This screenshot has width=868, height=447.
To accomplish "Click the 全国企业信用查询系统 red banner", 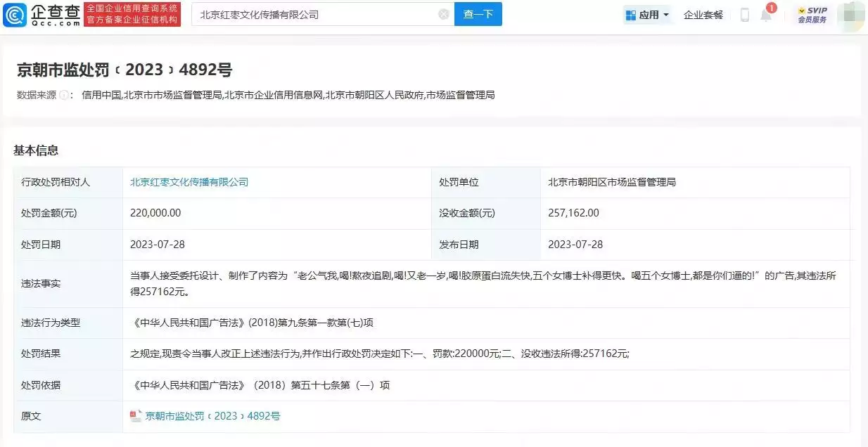I will tap(132, 14).
